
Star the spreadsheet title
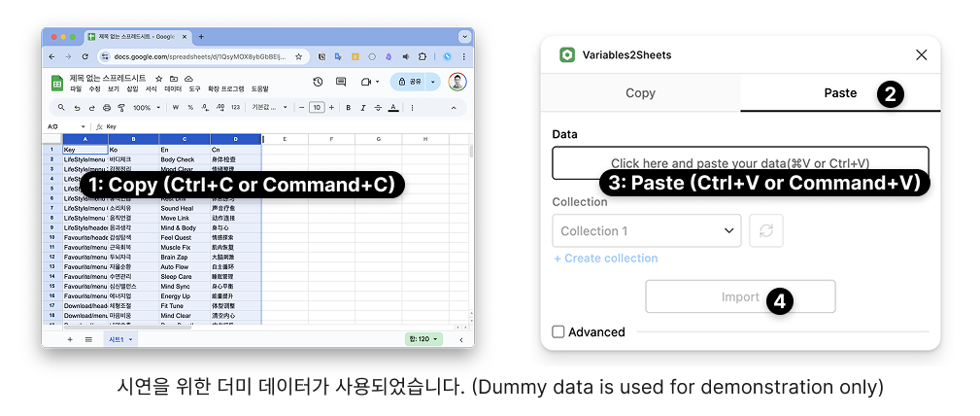coord(159,78)
